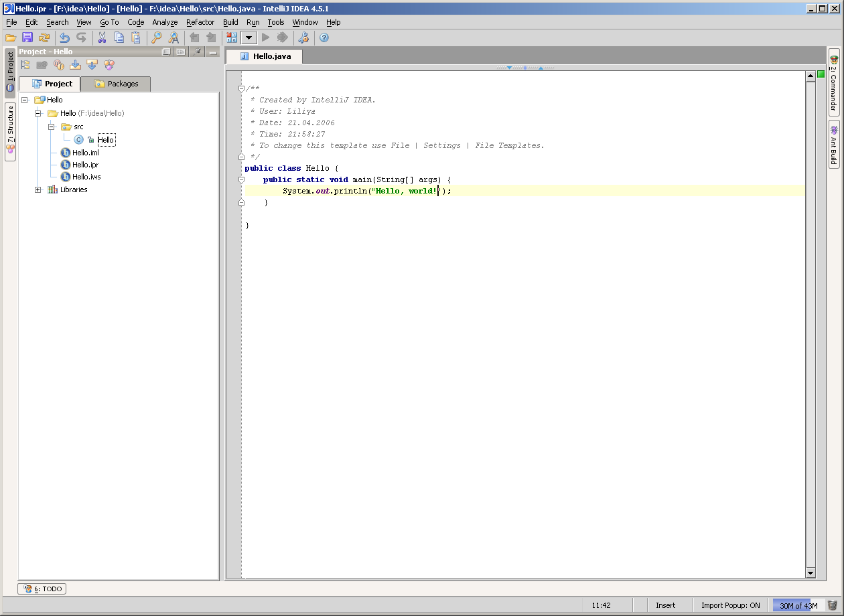Open the 1: Project side tool button
Viewport: 844px width, 616px height.
point(10,73)
